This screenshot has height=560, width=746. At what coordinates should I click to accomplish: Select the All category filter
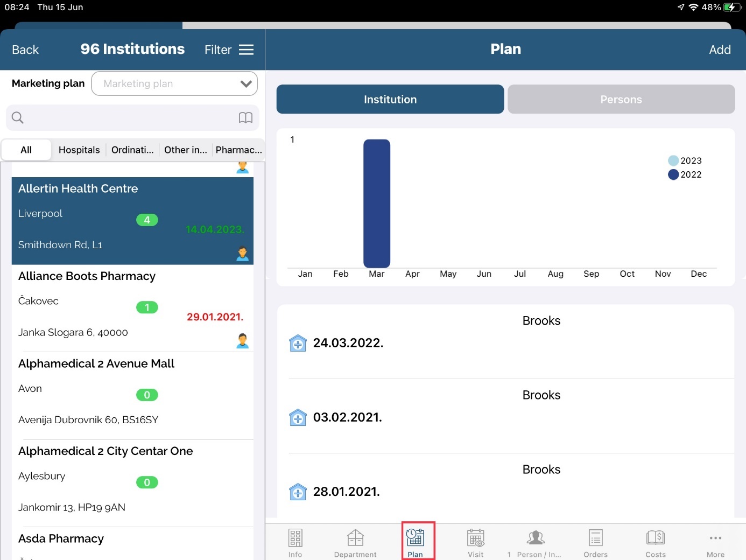coord(26,150)
